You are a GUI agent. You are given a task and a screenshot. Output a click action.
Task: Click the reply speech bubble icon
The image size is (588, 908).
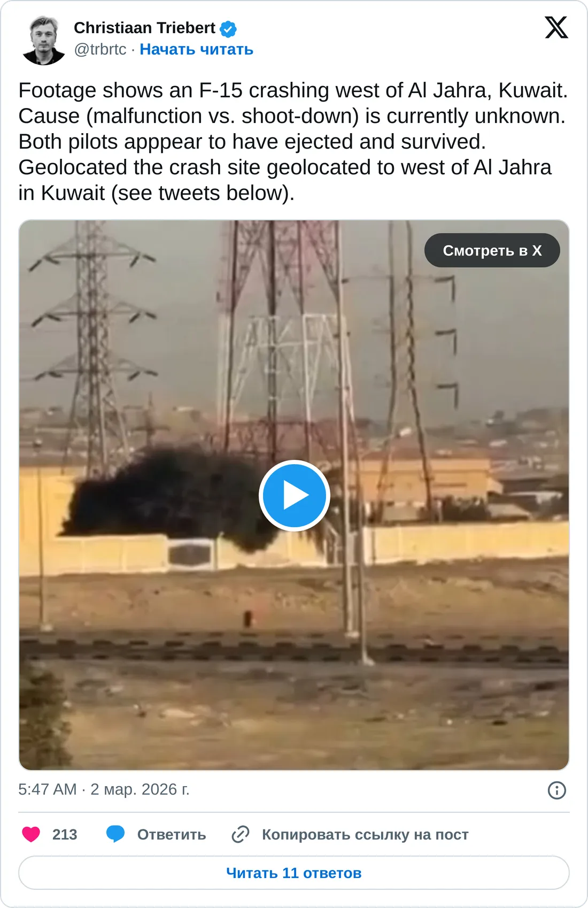pos(115,834)
